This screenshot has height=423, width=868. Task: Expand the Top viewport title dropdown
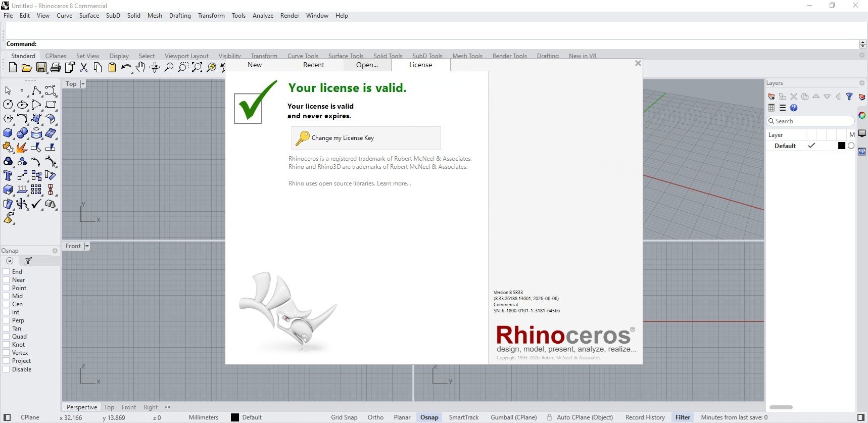[x=83, y=84]
